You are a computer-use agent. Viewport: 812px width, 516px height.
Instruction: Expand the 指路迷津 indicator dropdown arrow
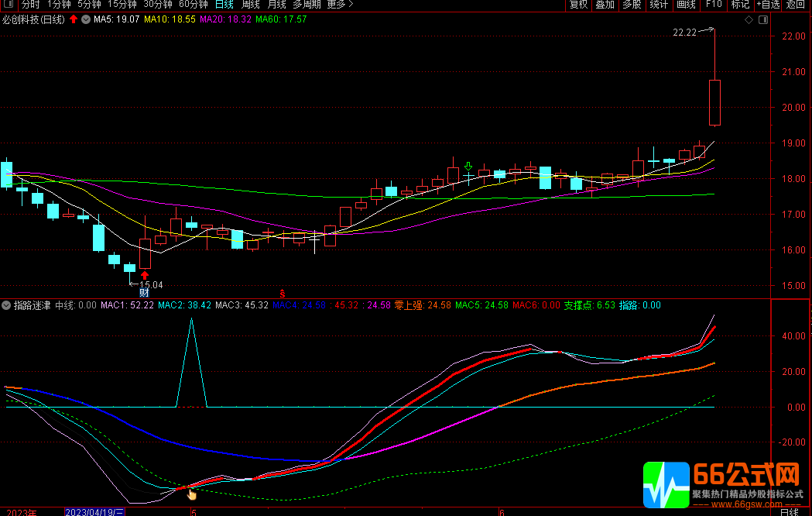6,305
